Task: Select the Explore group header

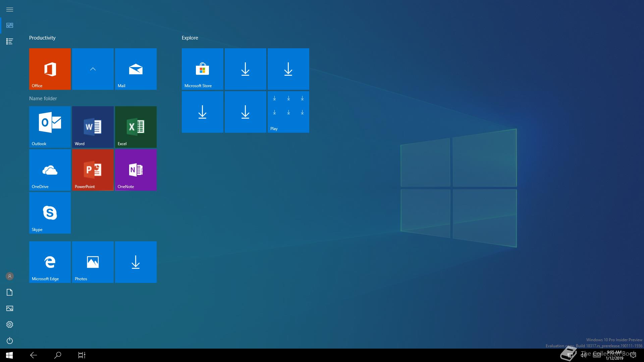Action: pyautogui.click(x=190, y=38)
